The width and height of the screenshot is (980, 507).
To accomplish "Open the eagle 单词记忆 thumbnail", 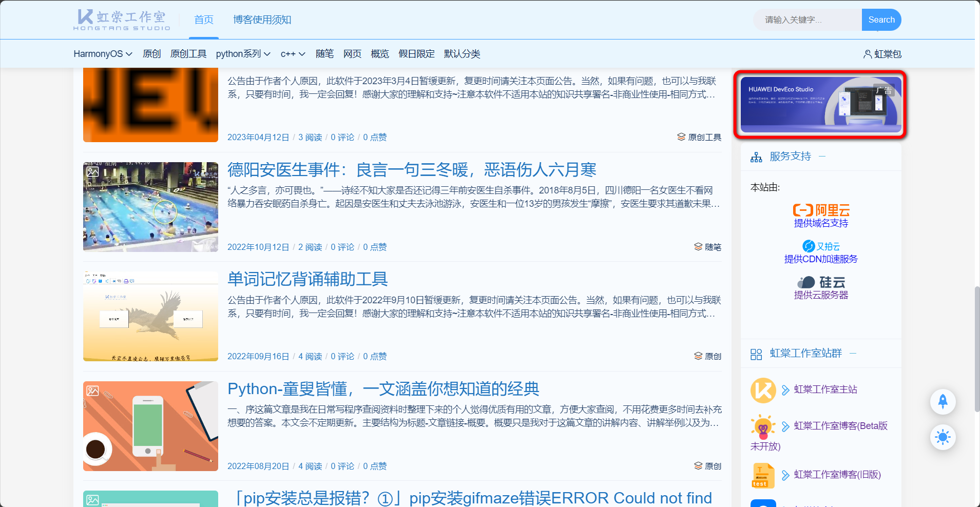I will [x=150, y=317].
